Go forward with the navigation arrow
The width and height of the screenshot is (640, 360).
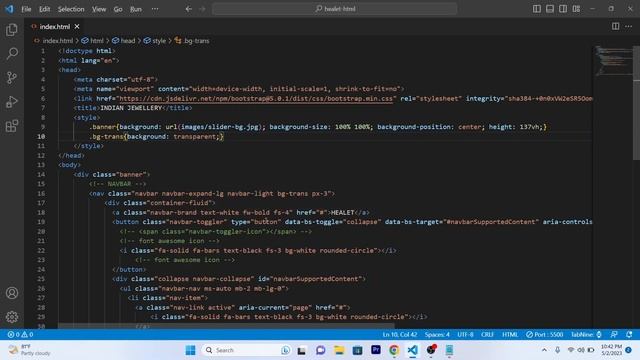click(x=202, y=9)
